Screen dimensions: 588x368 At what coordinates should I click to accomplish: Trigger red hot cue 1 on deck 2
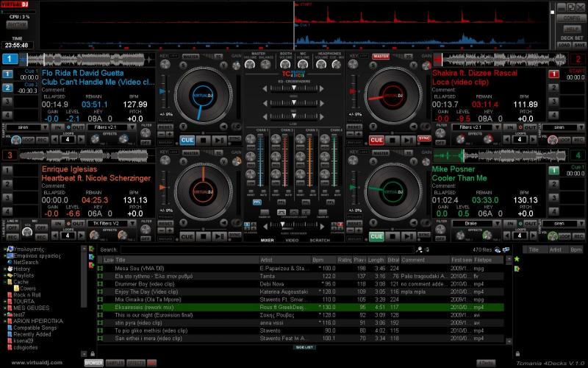click(554, 74)
